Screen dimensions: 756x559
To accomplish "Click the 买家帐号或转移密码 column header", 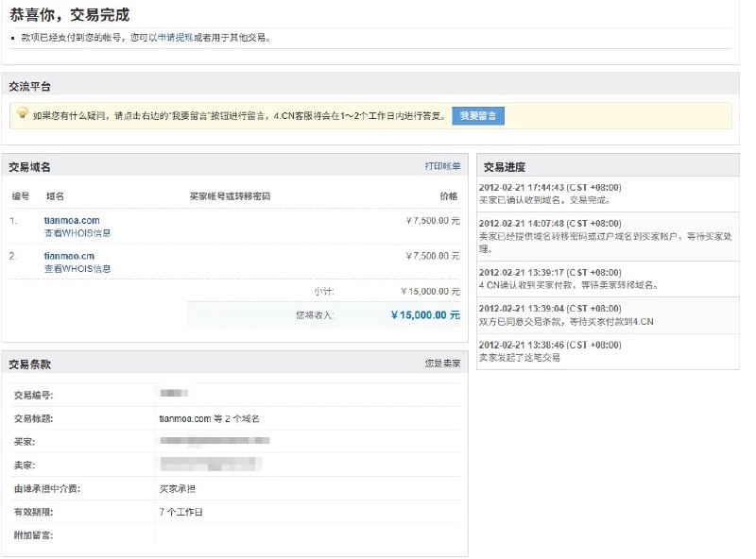I will tap(230, 196).
